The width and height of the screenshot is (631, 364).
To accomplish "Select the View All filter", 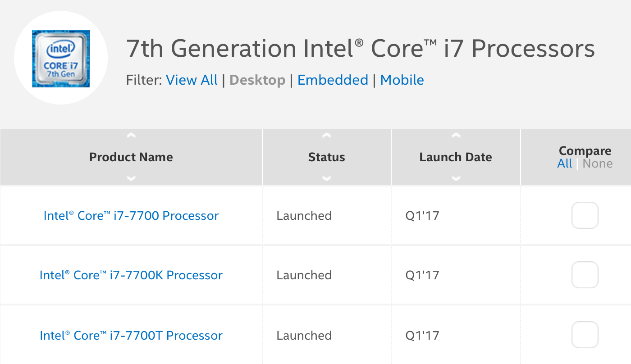I will point(192,80).
